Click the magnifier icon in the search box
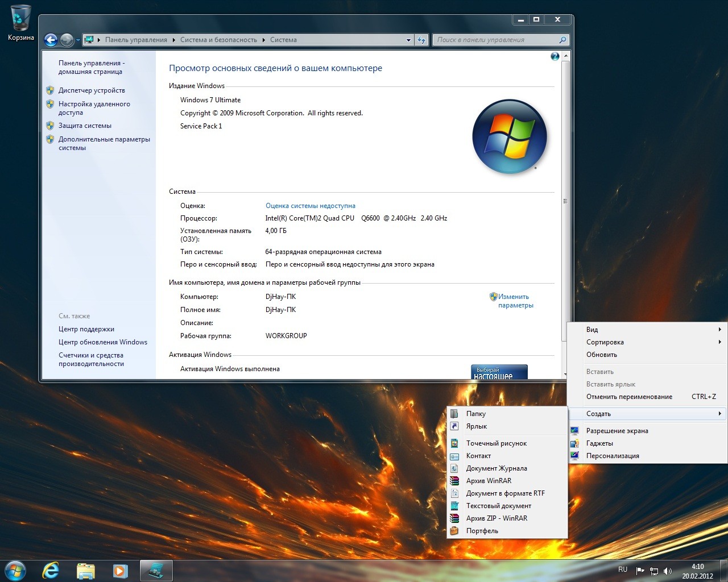 [562, 40]
